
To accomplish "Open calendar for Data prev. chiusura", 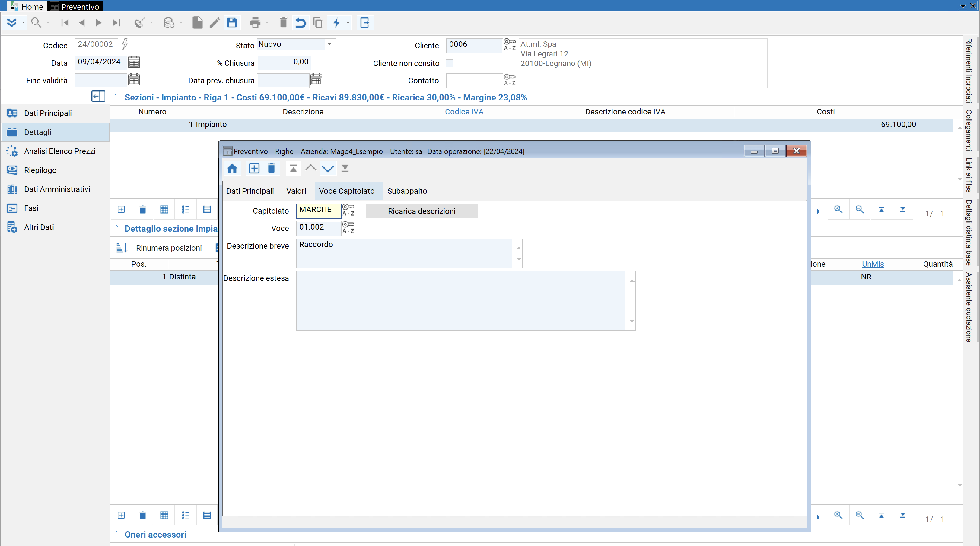I will 316,79.
